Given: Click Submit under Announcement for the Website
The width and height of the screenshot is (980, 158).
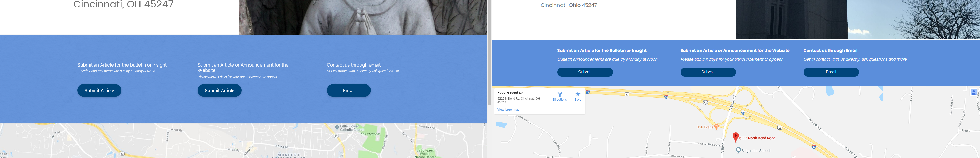Looking at the screenshot, I should click(x=708, y=72).
